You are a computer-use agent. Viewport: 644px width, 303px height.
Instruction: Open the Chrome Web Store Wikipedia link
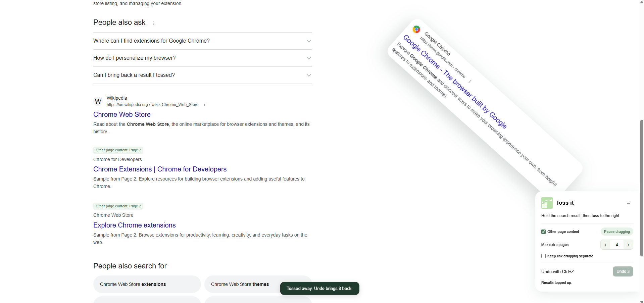pyautogui.click(x=122, y=114)
